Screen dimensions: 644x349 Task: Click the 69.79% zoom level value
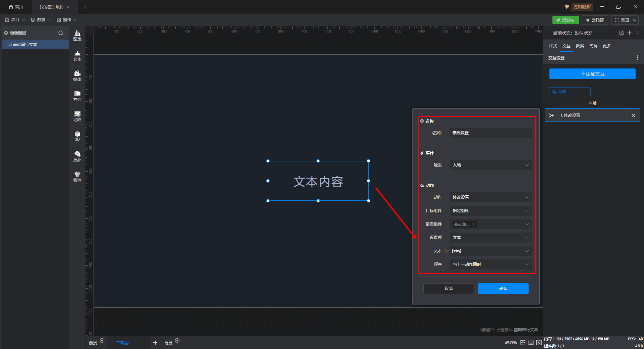[511, 343]
